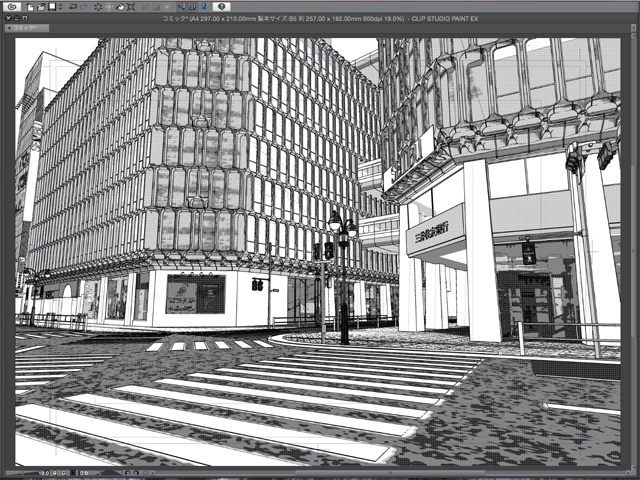Click the Scale/Rotate transform icon
640x480 pixels.
131,7
